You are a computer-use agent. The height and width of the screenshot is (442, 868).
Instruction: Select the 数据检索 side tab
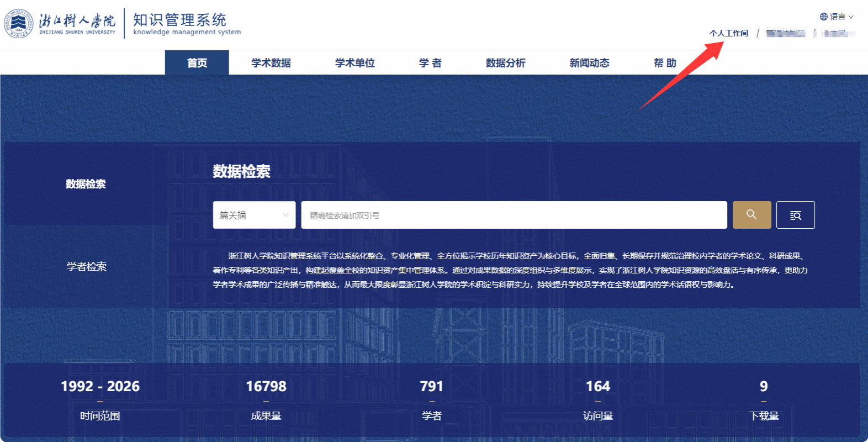coord(86,184)
